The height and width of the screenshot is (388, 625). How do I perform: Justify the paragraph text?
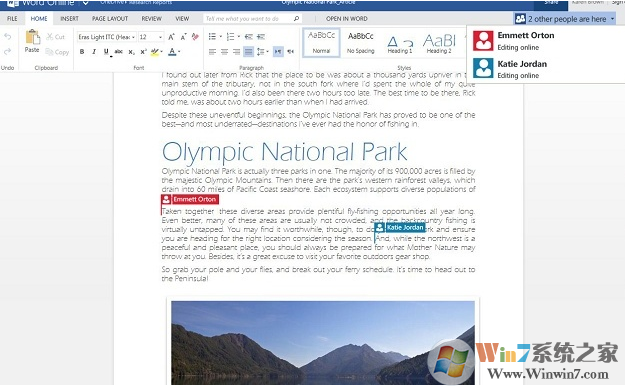pos(248,52)
